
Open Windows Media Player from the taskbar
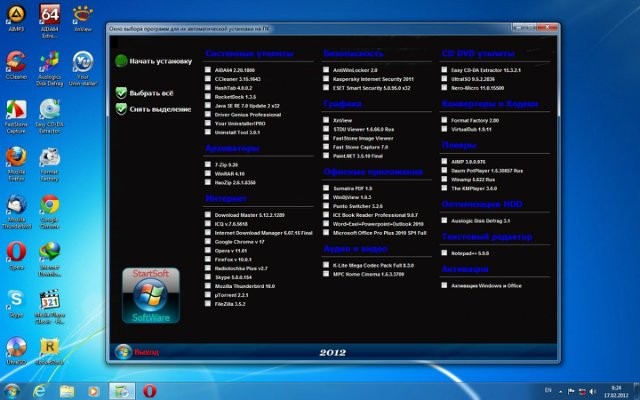pos(93,391)
